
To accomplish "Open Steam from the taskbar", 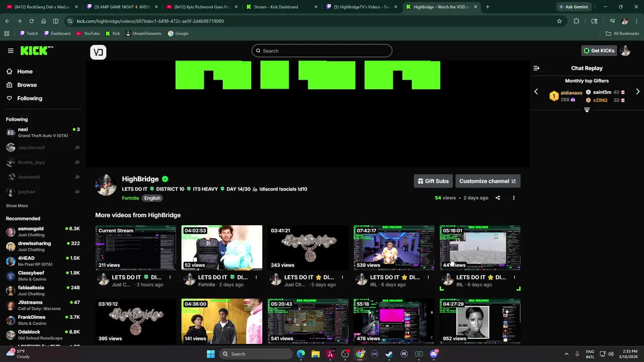I will [389, 354].
